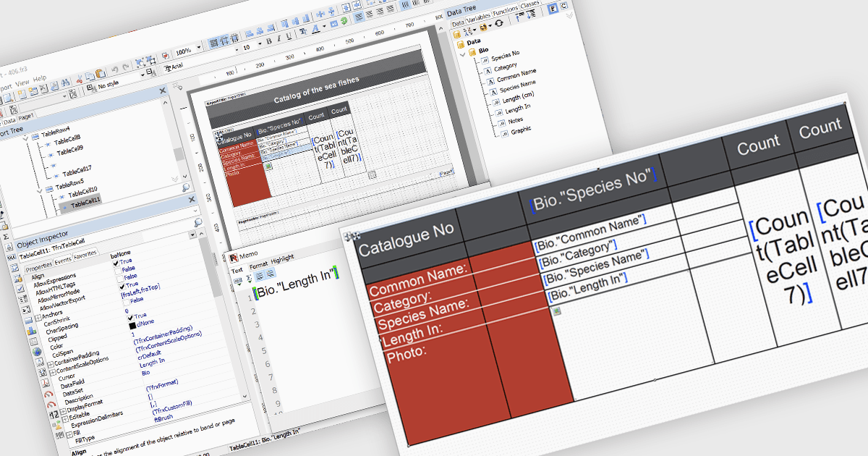Toggle the AllowVectorExport checkbox
The height and width of the screenshot is (456, 868).
click(122, 285)
